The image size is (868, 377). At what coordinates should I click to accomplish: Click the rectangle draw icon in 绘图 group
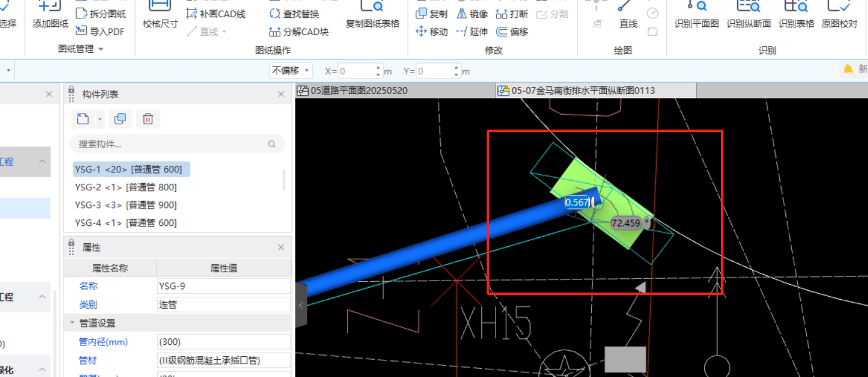(653, 32)
